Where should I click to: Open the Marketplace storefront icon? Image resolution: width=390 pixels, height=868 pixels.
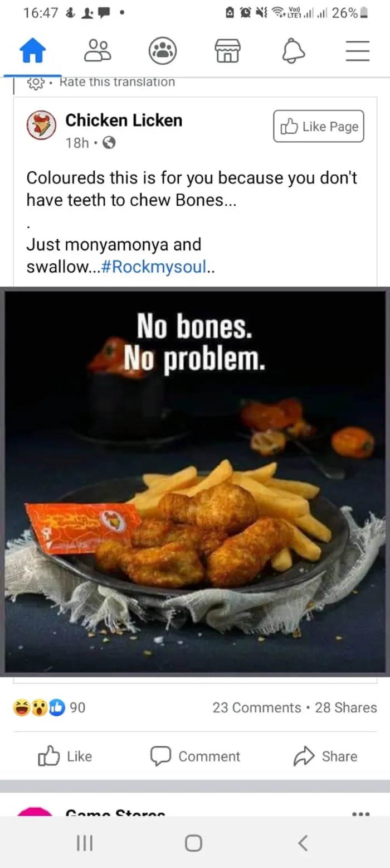pos(227,51)
